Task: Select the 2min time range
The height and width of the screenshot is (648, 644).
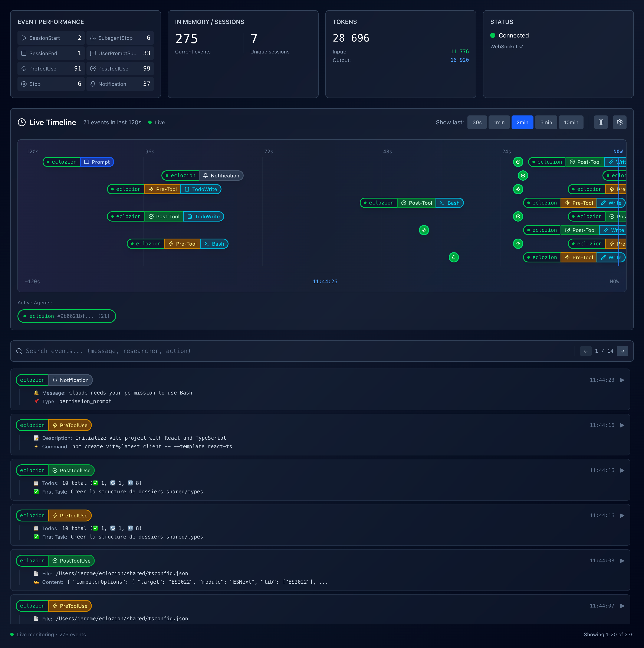Action: (522, 122)
